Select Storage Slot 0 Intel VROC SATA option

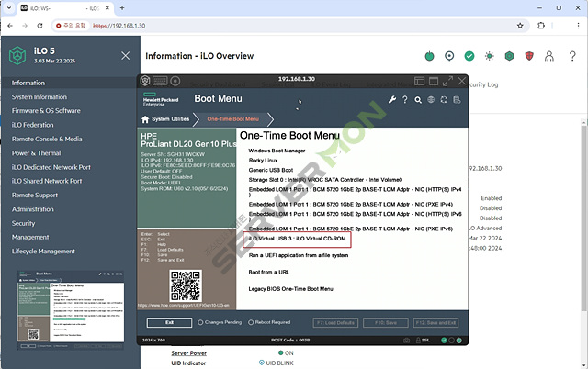tap(325, 180)
